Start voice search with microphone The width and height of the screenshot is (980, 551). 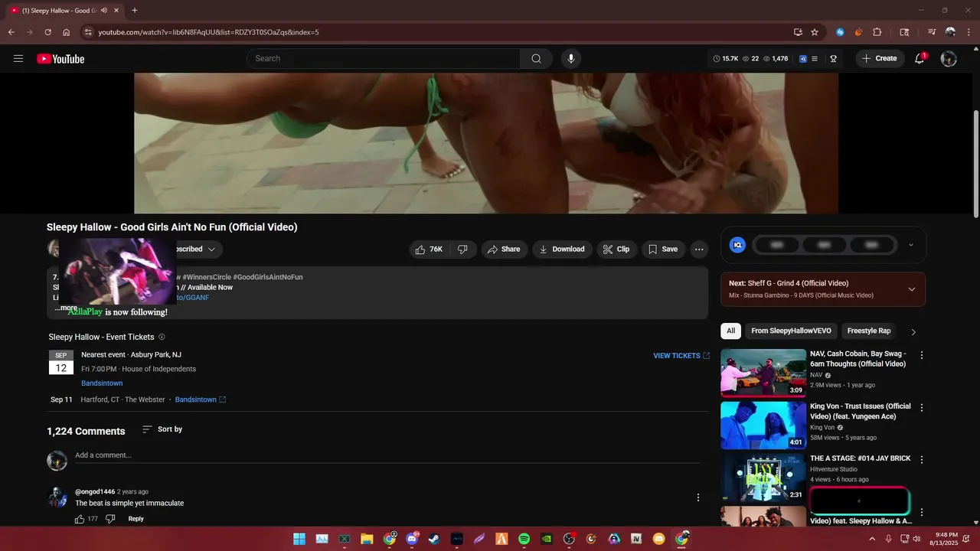click(x=570, y=58)
